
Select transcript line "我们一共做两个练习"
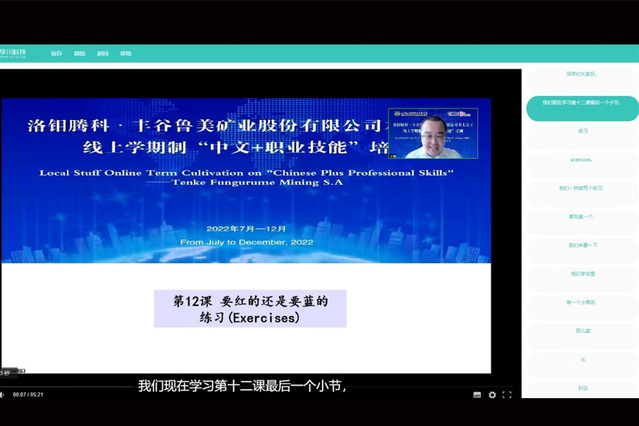(x=582, y=188)
